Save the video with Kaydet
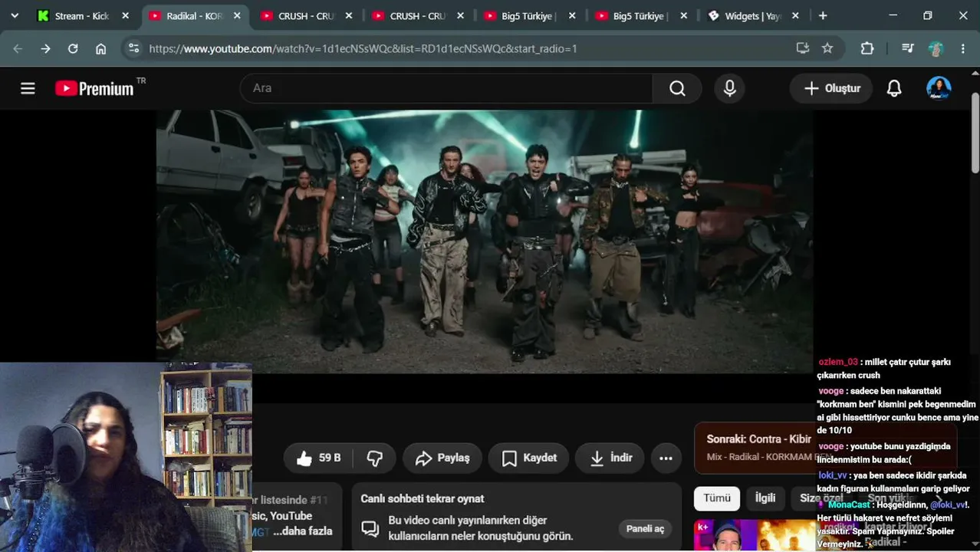 [x=528, y=458]
